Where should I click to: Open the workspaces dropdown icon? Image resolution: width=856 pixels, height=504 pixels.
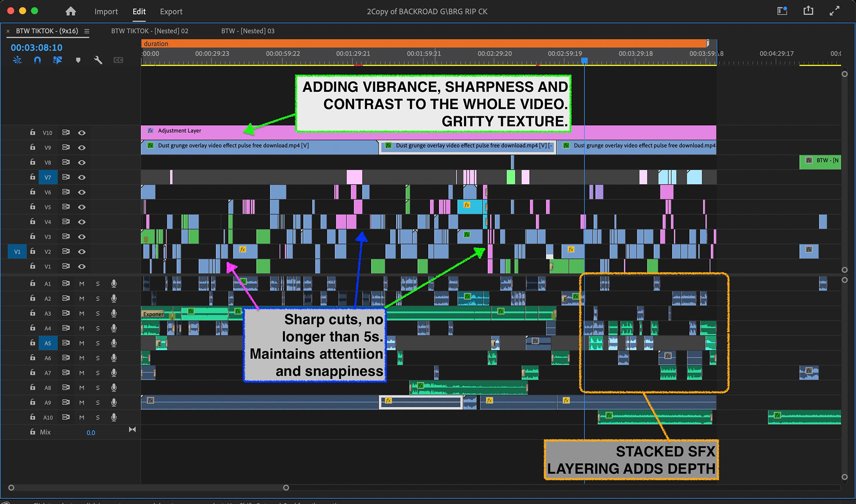click(782, 11)
